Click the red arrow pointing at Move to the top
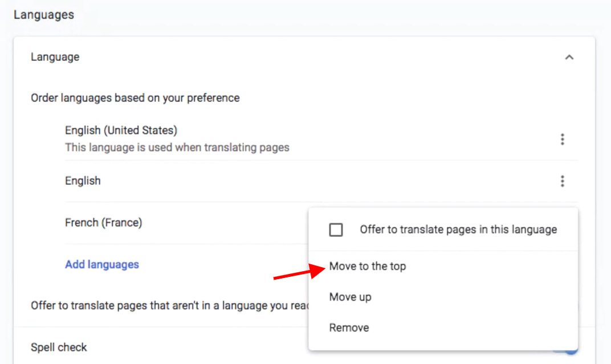Image resolution: width=611 pixels, height=364 pixels. pos(295,273)
